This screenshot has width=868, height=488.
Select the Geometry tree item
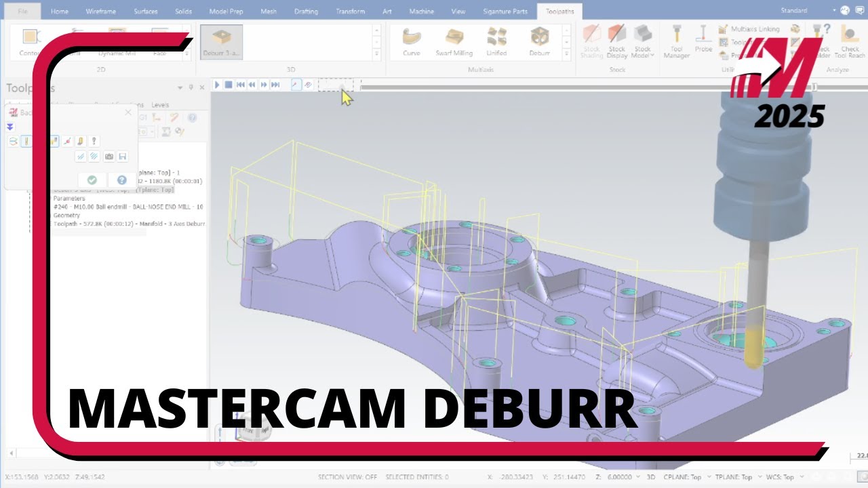(x=68, y=215)
